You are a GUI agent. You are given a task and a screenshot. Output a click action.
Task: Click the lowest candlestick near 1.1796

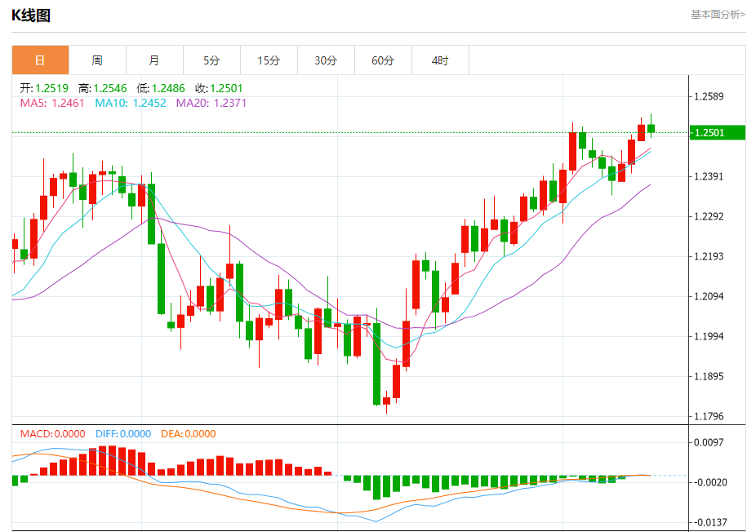387,401
